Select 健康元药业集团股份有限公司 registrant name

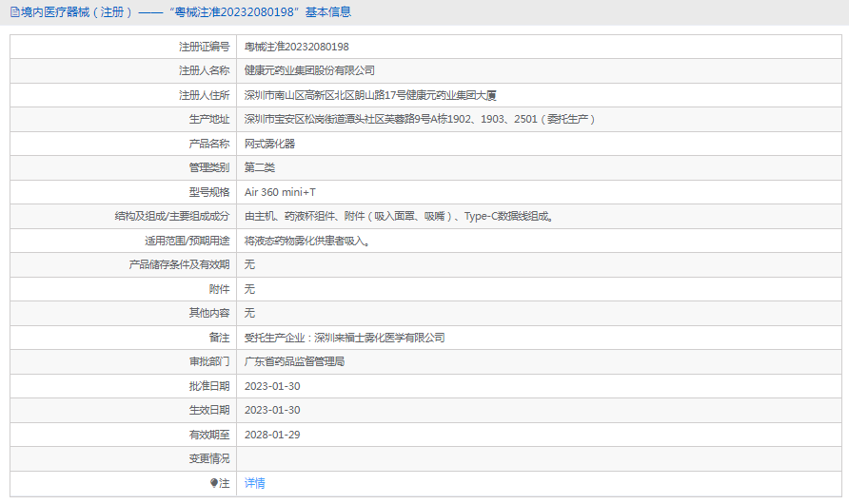tap(309, 70)
